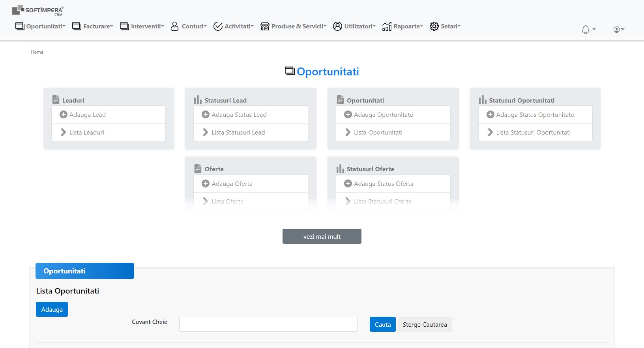This screenshot has height=348, width=644.
Task: Click the icon beside the Oportunitati page title
Action: coord(290,71)
